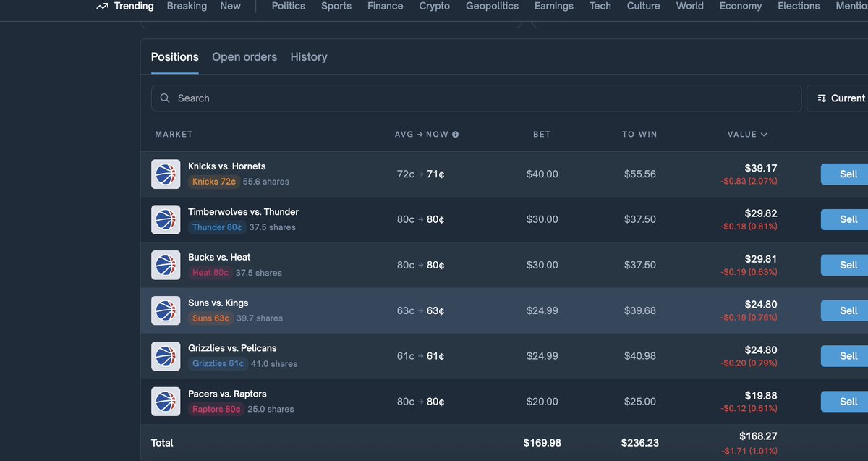Open the Current sort dropdown

839,98
